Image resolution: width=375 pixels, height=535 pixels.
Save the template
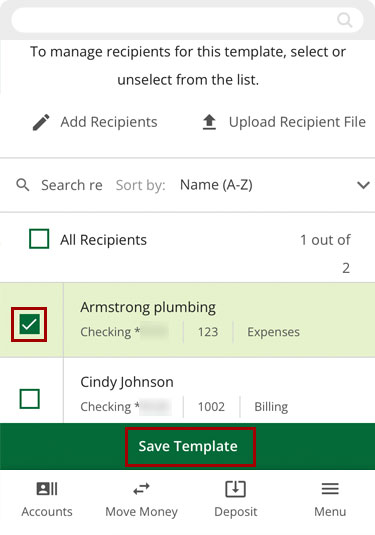(x=188, y=446)
